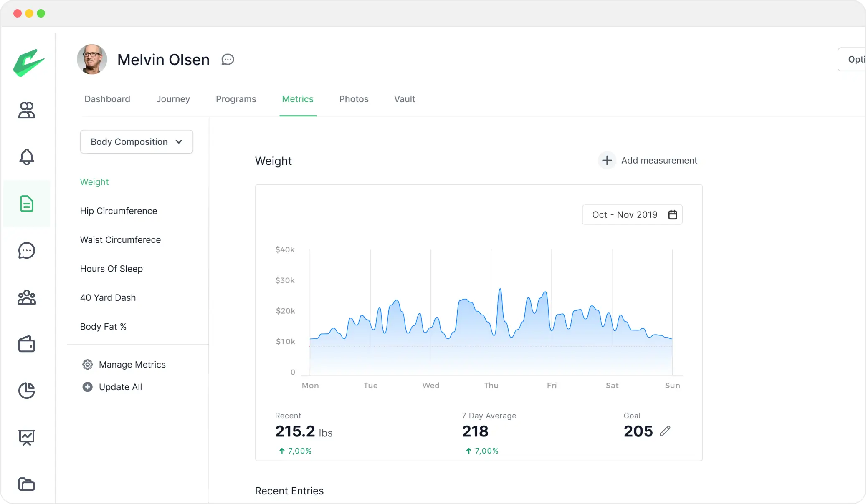
Task: Select Hip Circumference metric
Action: pyautogui.click(x=118, y=211)
